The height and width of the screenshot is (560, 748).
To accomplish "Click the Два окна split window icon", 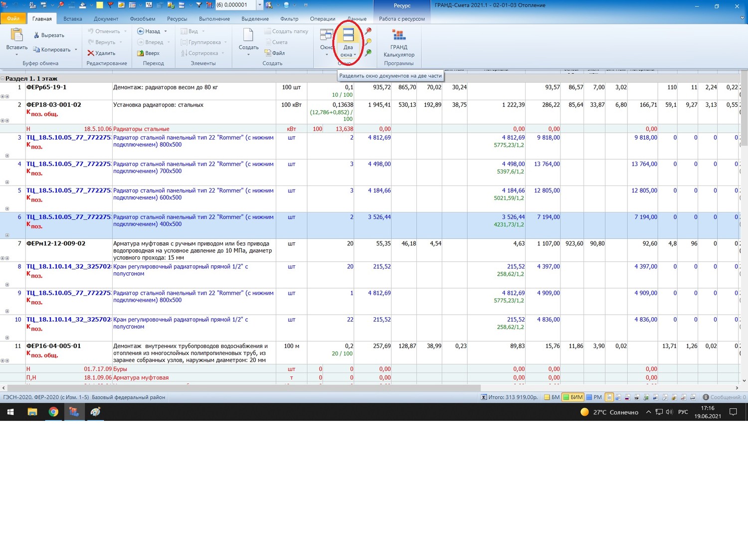I will pos(348,35).
